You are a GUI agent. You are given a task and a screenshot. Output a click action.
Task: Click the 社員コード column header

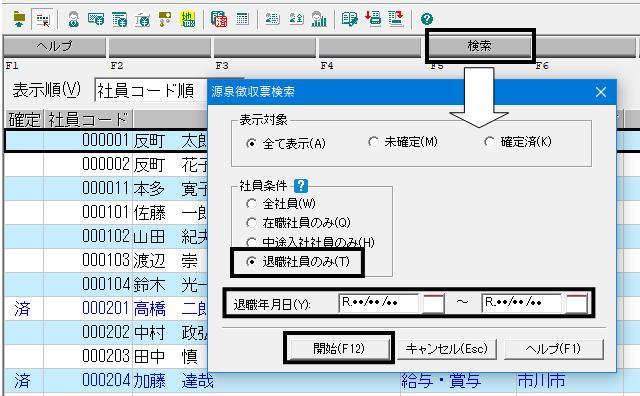pyautogui.click(x=88, y=120)
